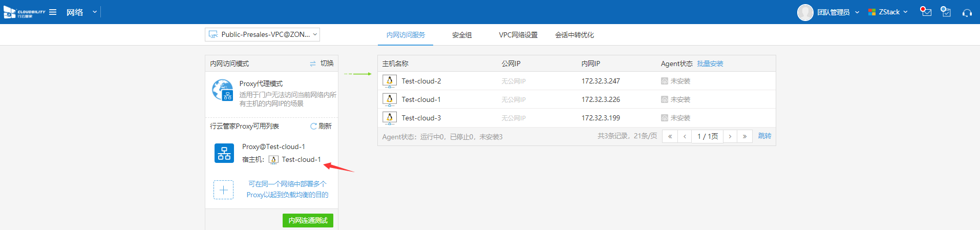Screen dimensions: 980x230
Task: Click internal IP 172.32.3.199
Action: [601, 118]
